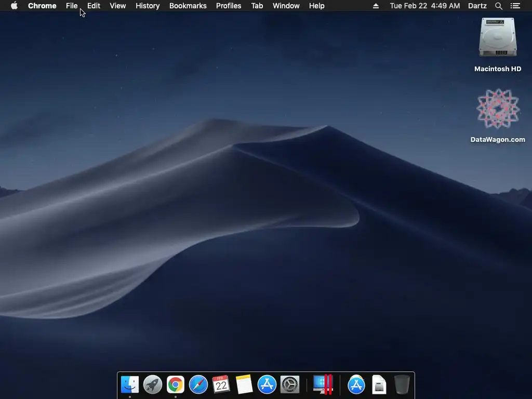Open the Notes app in Dock
The height and width of the screenshot is (399, 532).
(244, 385)
